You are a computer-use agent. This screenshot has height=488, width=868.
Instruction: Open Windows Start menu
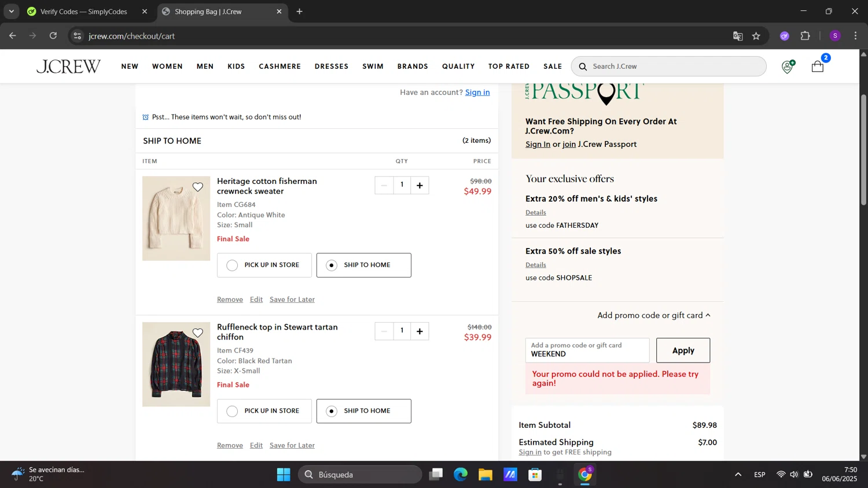pyautogui.click(x=284, y=475)
